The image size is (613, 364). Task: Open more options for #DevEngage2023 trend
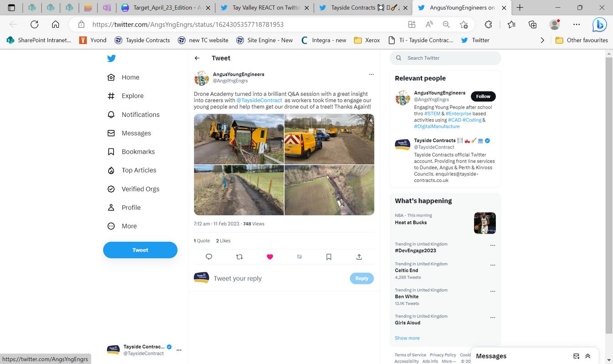(493, 245)
